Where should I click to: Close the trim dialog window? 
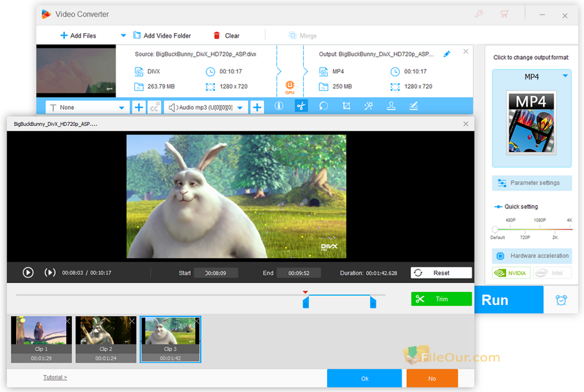[465, 124]
